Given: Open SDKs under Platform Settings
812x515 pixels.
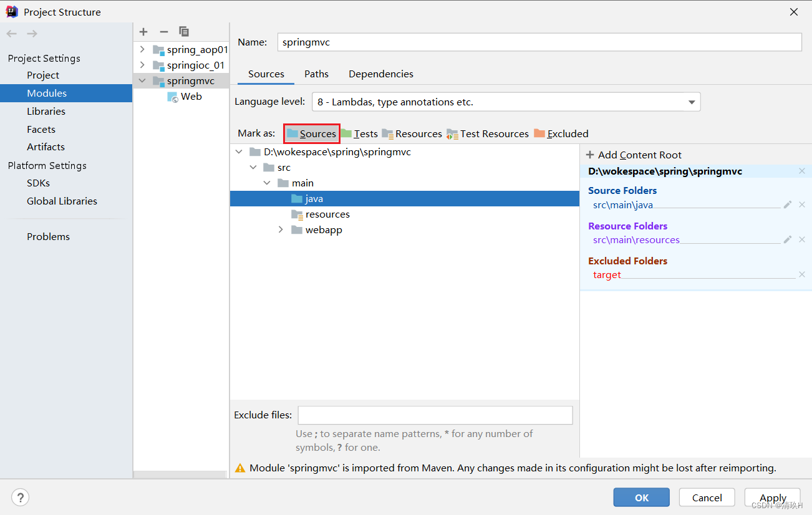Looking at the screenshot, I should [38, 183].
